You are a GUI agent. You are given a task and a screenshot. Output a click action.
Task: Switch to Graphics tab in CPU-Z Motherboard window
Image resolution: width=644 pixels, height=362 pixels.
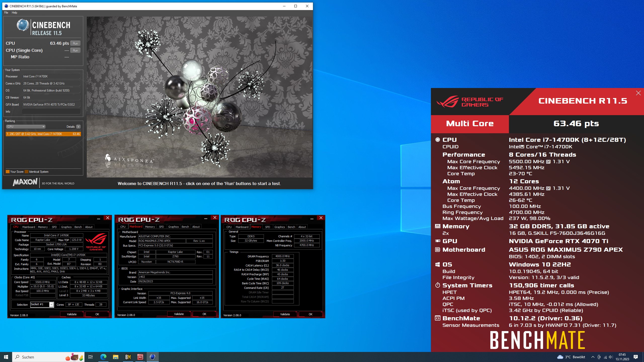174,227
